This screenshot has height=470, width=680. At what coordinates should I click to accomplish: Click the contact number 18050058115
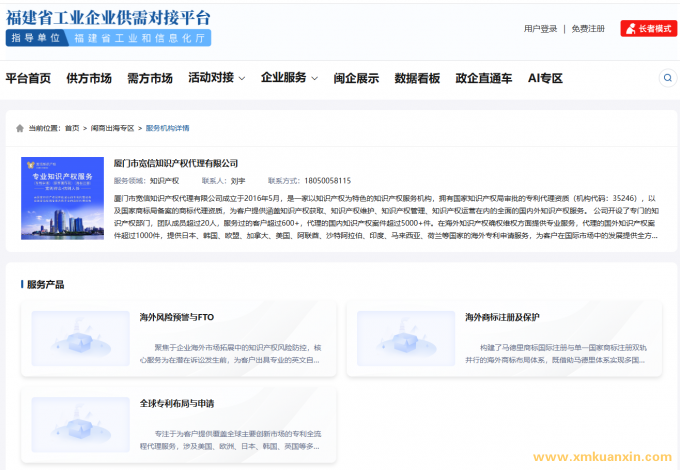coord(327,181)
